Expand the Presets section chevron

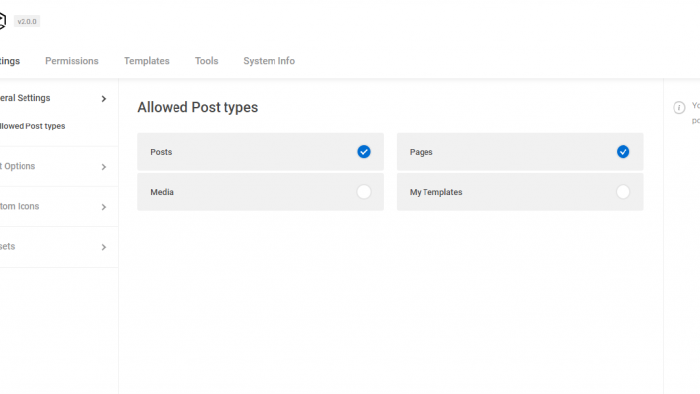104,247
